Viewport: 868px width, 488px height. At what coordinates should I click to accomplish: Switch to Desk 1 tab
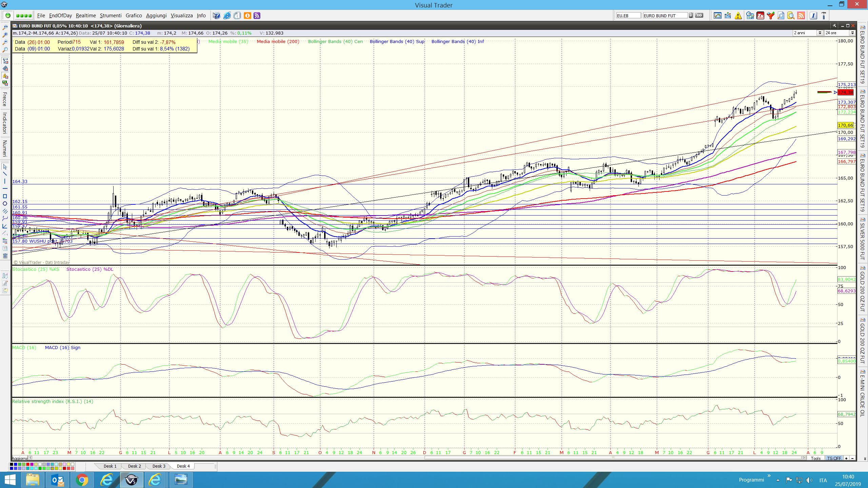[x=110, y=466]
